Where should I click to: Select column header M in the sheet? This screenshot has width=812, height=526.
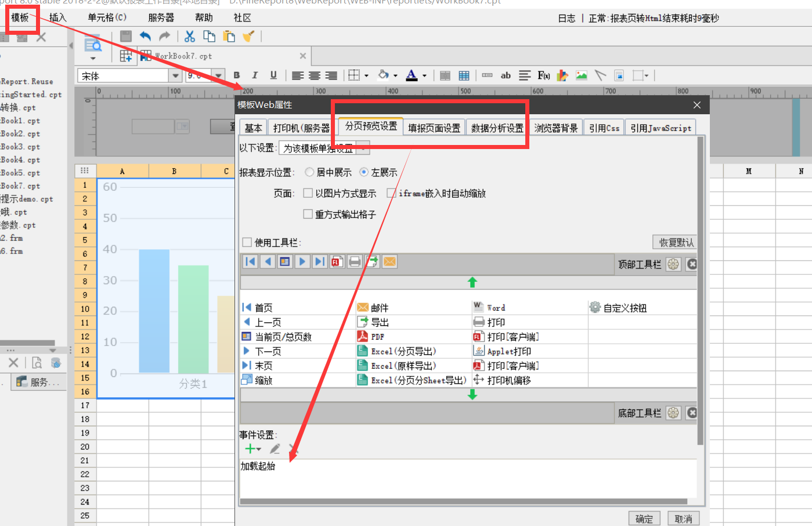point(749,171)
